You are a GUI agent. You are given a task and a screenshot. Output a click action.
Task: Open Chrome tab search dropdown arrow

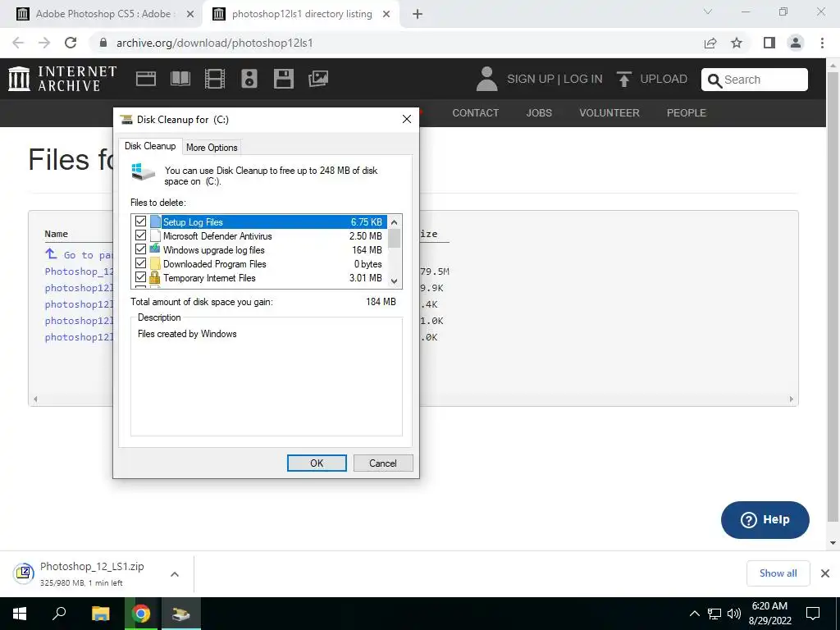tap(708, 11)
